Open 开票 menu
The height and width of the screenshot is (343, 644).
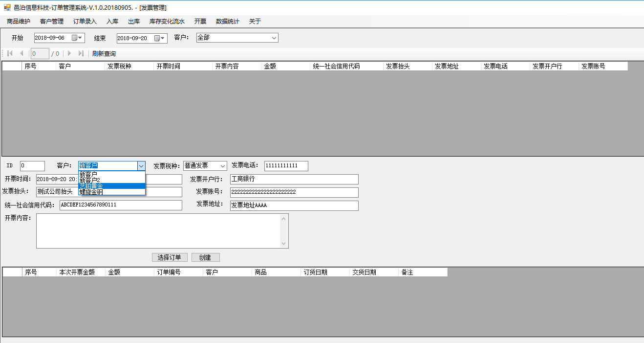click(200, 22)
